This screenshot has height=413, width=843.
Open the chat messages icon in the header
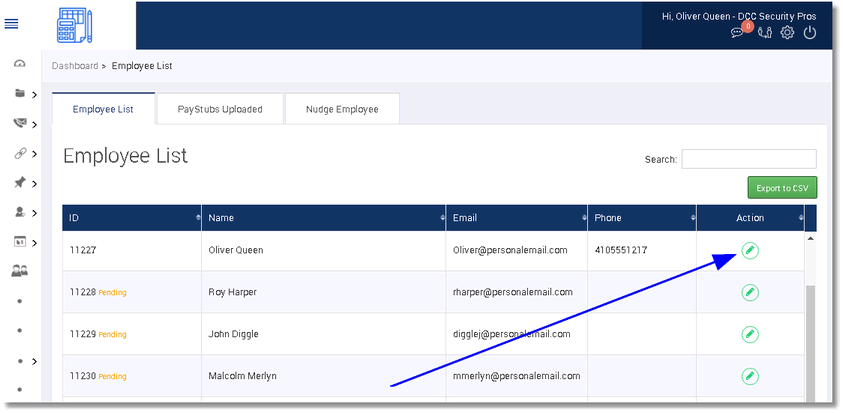(737, 33)
